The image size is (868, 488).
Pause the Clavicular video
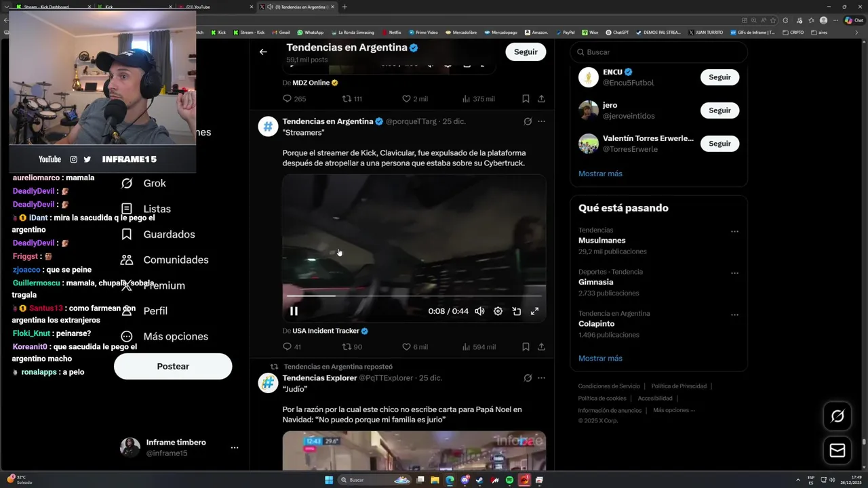tap(294, 311)
